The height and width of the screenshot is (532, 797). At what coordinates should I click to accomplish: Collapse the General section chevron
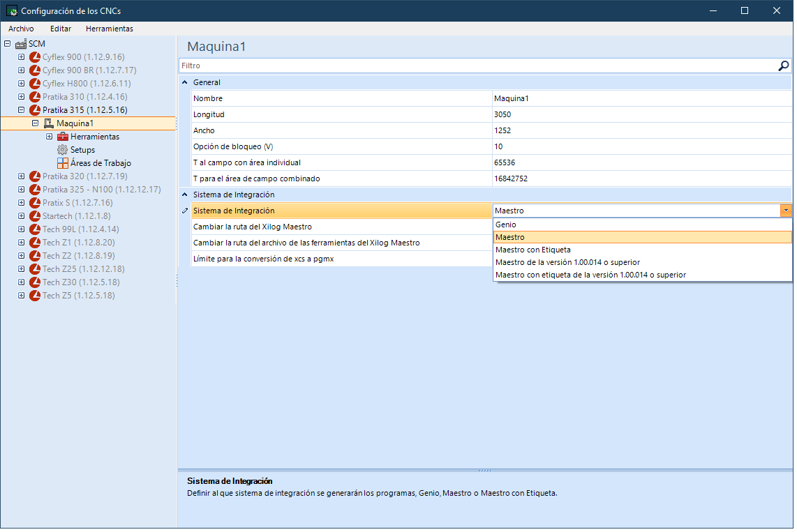185,83
